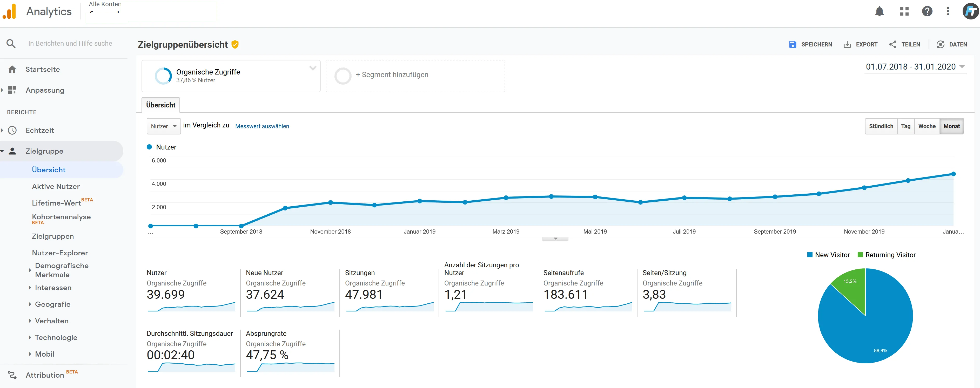Click the Absprungrate 47,75 % metric
The image size is (980, 388).
click(290, 352)
